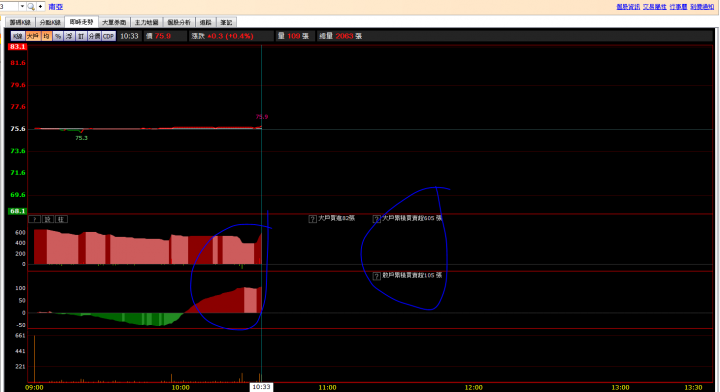
Task: Toggle the 浮 button
Action: (69, 36)
